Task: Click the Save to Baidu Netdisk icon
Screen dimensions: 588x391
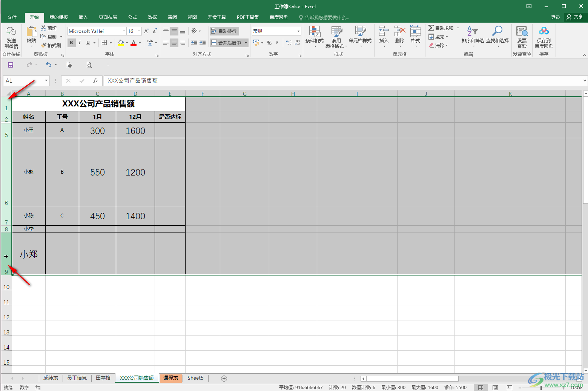Action: click(x=543, y=32)
